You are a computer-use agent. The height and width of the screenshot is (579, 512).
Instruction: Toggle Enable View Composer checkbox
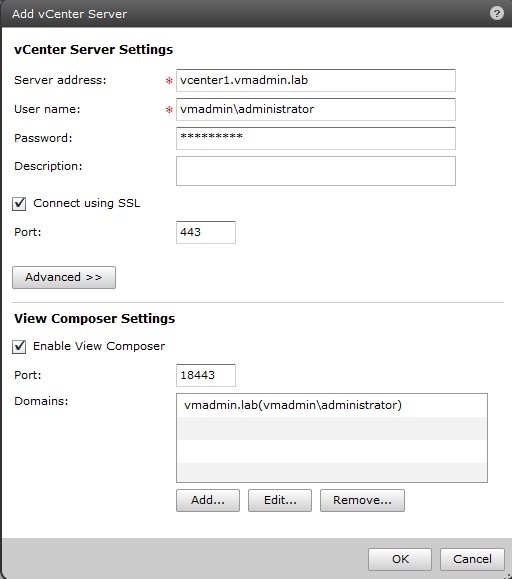[19, 347]
